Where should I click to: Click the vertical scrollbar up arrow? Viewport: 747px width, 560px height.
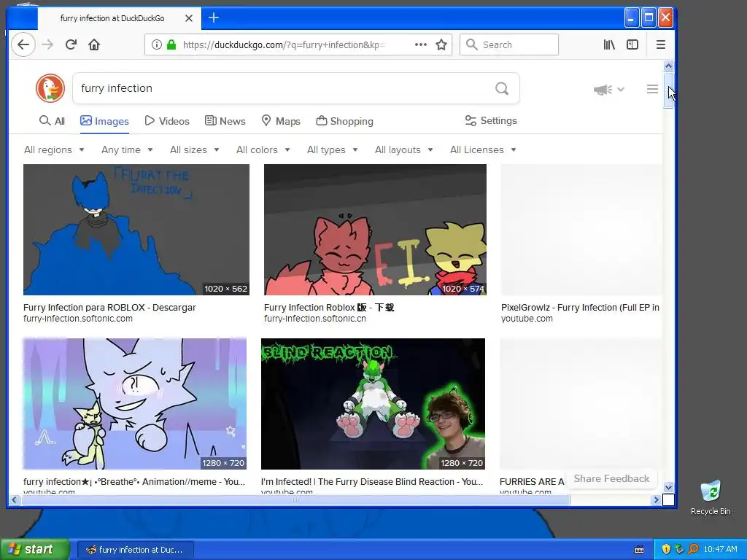[668, 66]
